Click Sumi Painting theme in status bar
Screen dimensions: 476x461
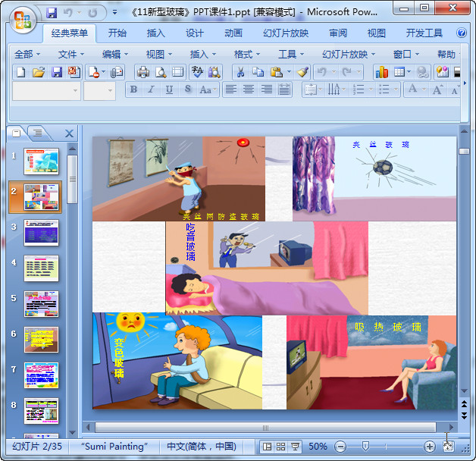pos(114,447)
